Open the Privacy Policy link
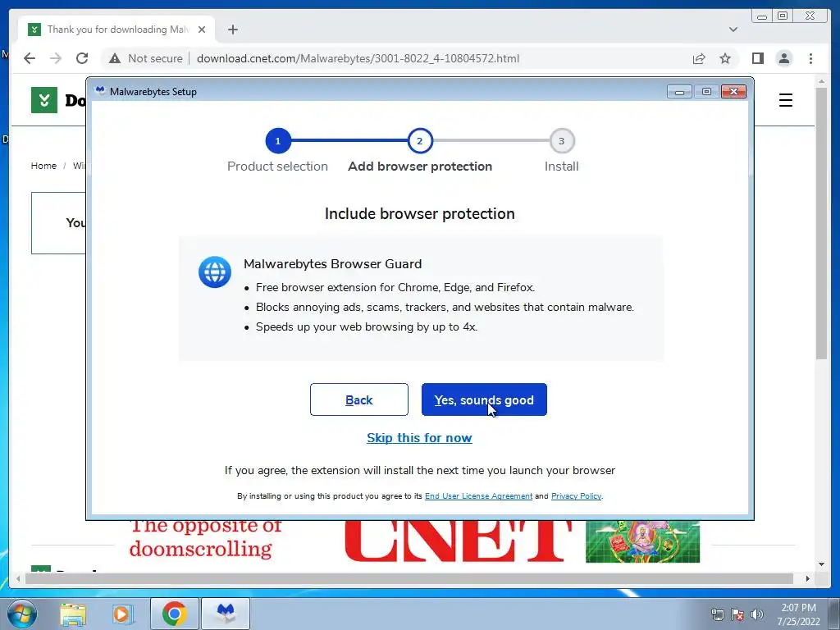The image size is (840, 630). (576, 496)
